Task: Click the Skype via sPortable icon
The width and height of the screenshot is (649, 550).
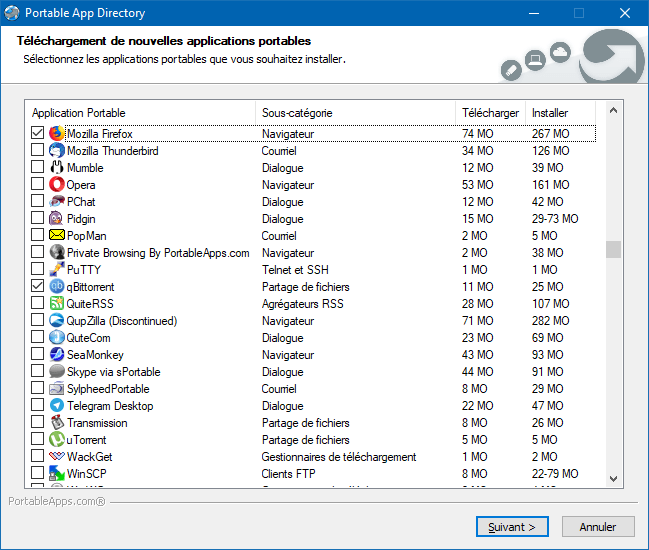Action: coord(57,371)
